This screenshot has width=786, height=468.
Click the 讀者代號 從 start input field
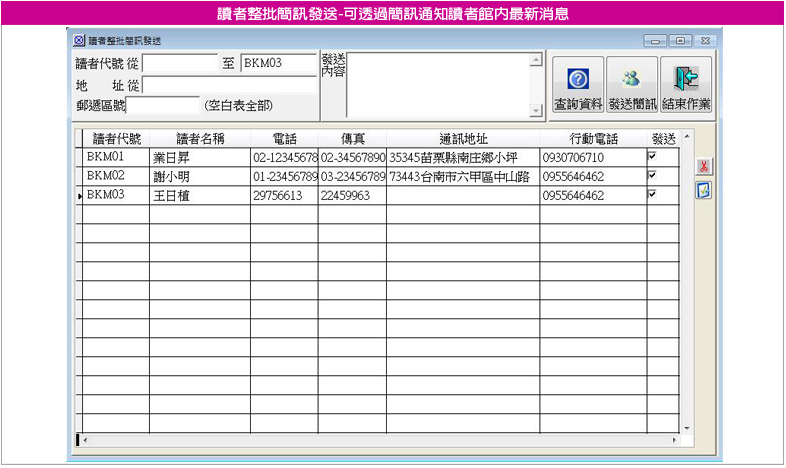179,63
